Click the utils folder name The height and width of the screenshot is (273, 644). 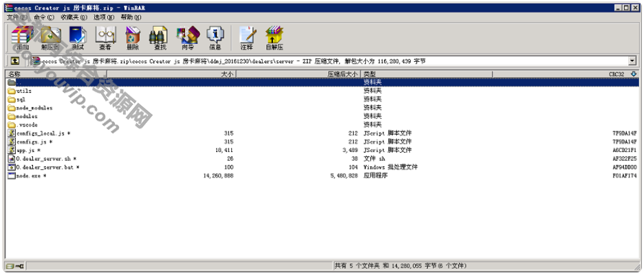coord(24,91)
